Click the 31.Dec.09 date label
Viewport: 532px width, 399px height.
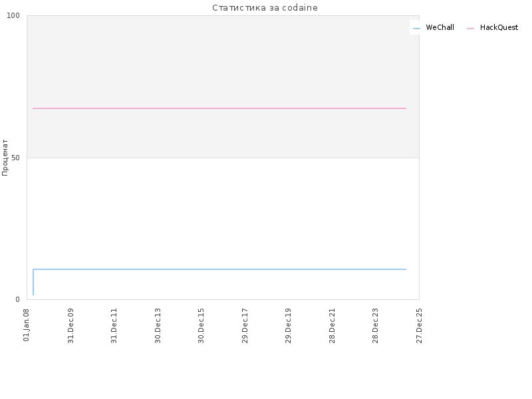pos(70,326)
